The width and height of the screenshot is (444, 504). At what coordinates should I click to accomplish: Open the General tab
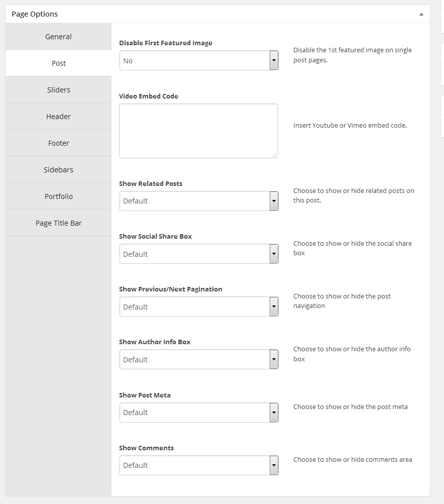pyautogui.click(x=58, y=36)
